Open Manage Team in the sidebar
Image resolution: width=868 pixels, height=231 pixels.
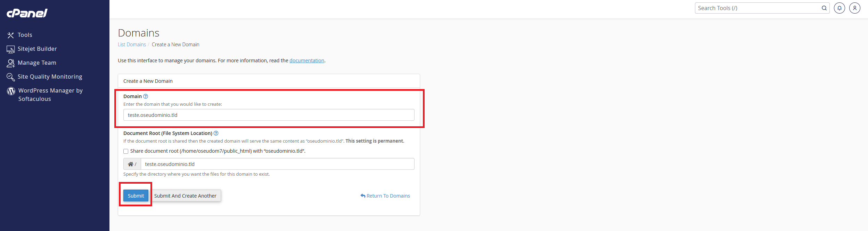(x=37, y=63)
